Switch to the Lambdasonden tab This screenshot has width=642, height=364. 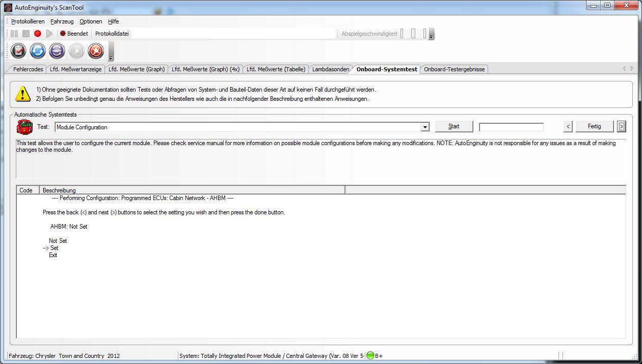[x=331, y=69]
